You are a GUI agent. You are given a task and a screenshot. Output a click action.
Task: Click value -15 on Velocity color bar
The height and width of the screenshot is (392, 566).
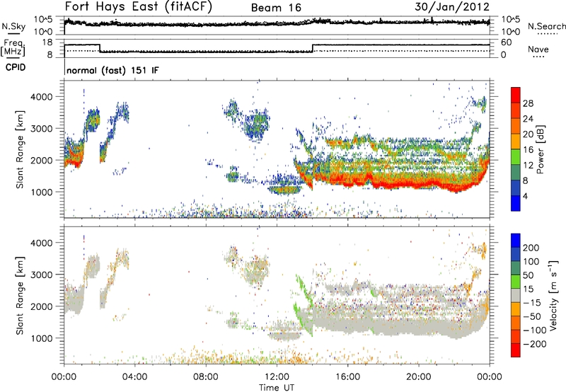(532, 303)
